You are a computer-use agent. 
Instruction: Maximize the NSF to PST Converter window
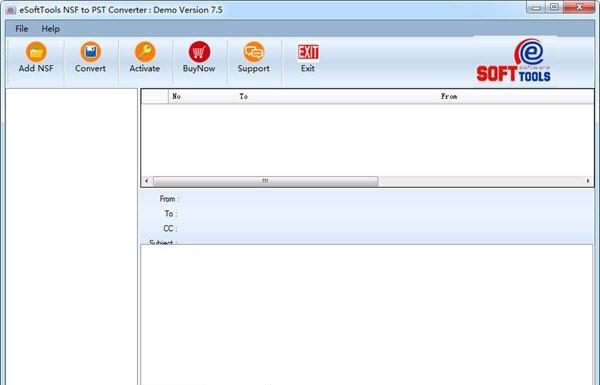click(x=554, y=8)
